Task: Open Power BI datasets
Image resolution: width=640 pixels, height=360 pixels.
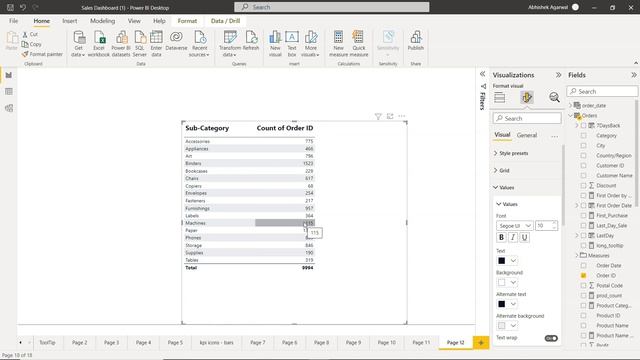Action: coord(121,44)
